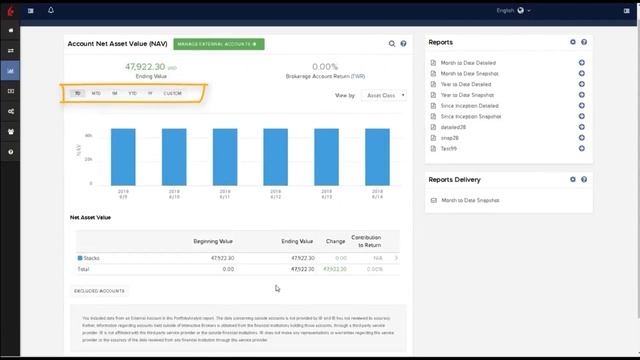640x360 pixels.
Task: Open the English language dropdown
Action: click(513, 11)
